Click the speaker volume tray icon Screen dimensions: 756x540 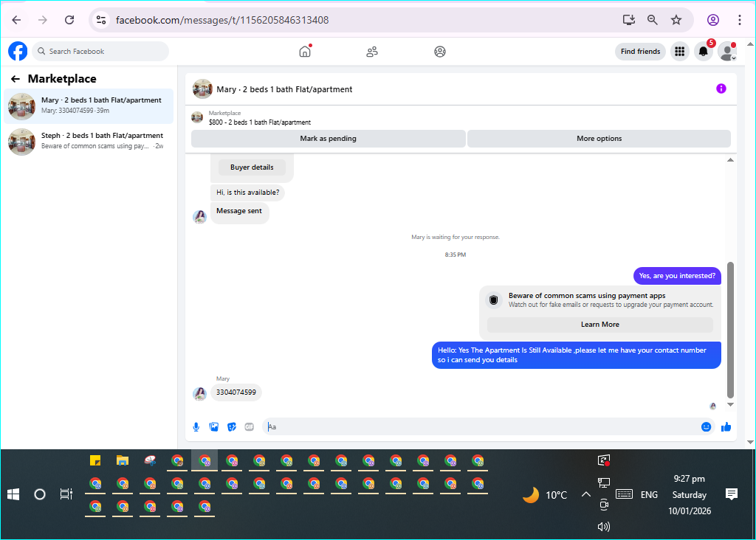pos(604,527)
